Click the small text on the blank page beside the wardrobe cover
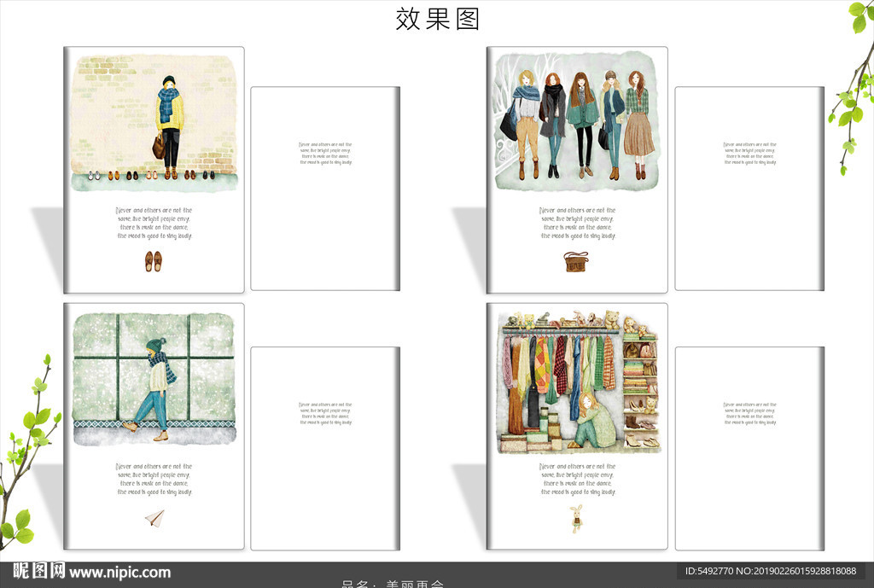The image size is (874, 588). pos(749,414)
